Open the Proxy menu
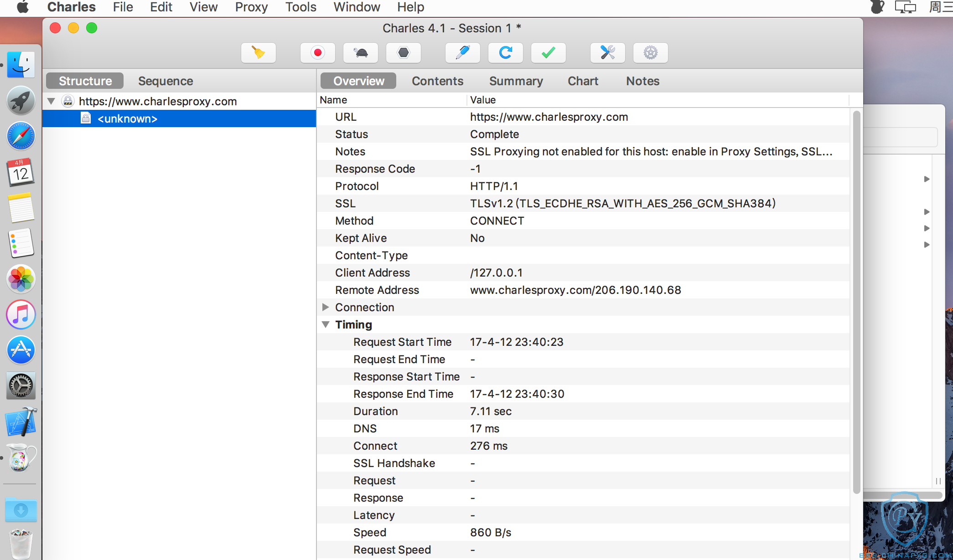Image resolution: width=953 pixels, height=560 pixels. click(251, 7)
